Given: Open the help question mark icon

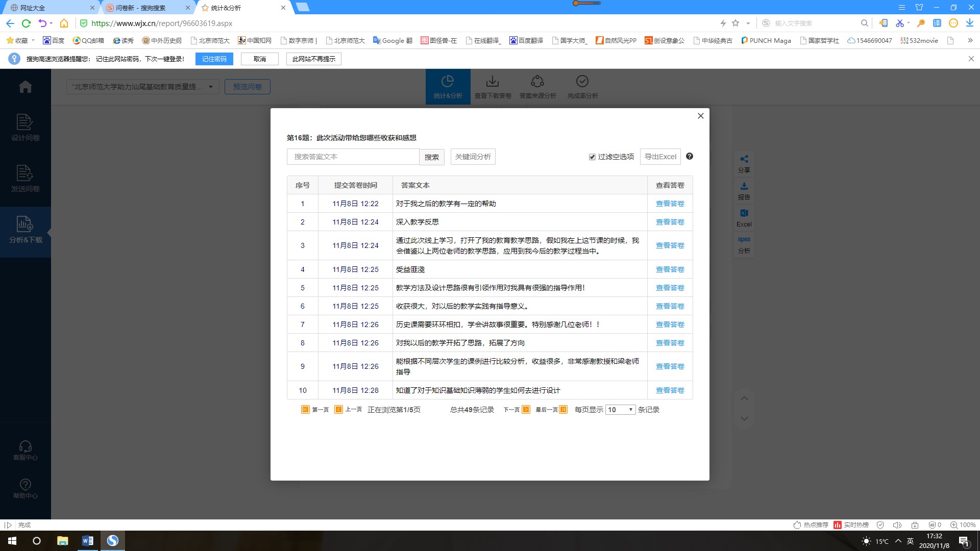Looking at the screenshot, I should (x=690, y=156).
